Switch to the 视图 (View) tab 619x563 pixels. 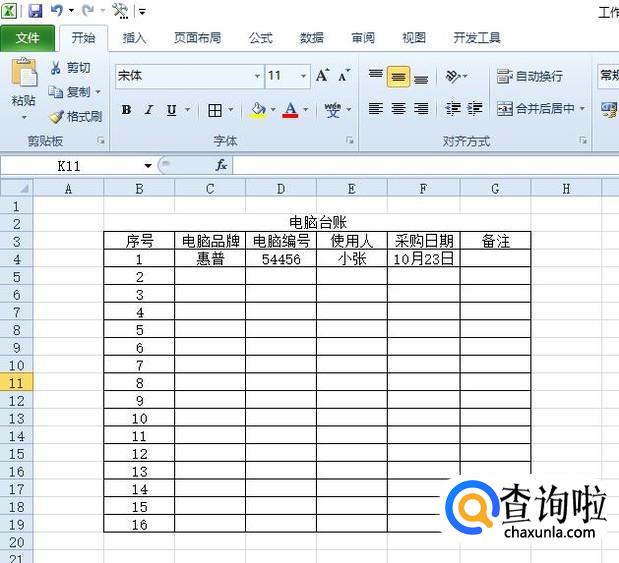click(x=414, y=38)
